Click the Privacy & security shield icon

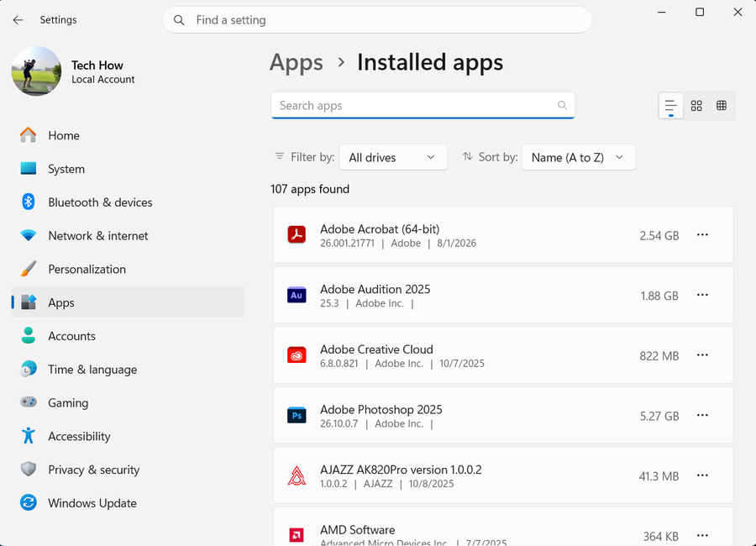[x=29, y=469]
